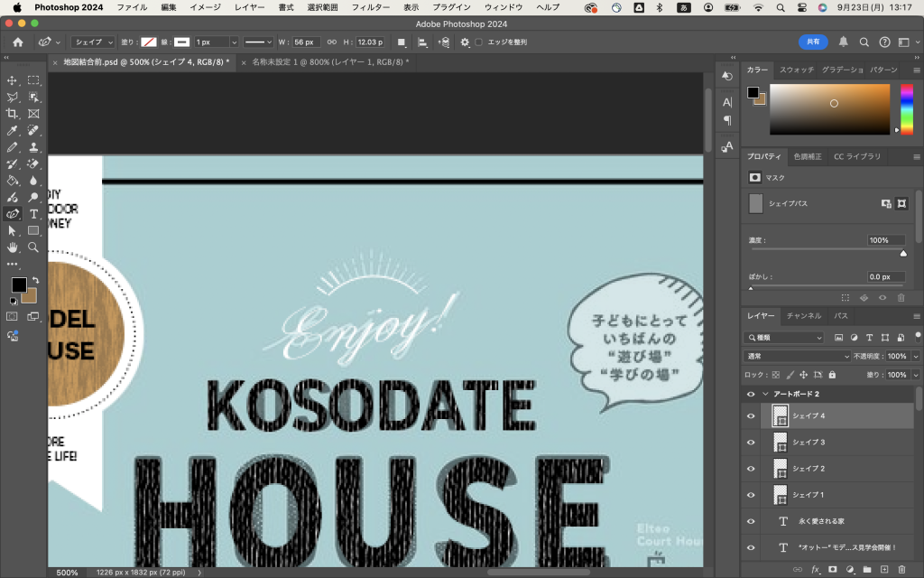
Task: Switch to the チャンネル tab
Action: (x=803, y=316)
